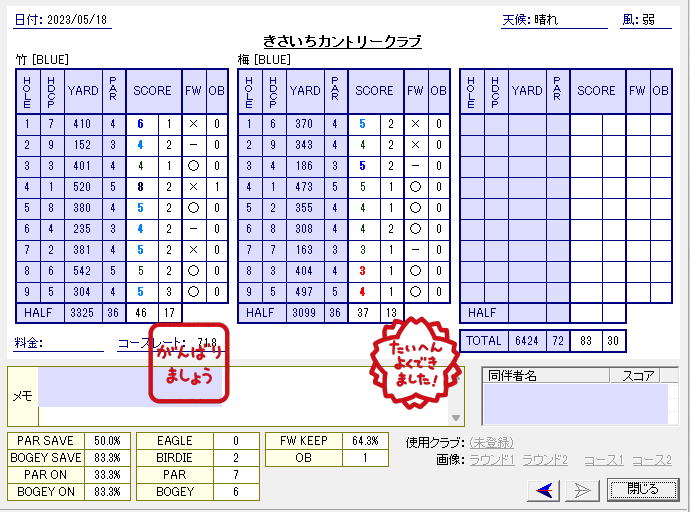Click the 料金 field
The height and width of the screenshot is (512, 690).
click(x=59, y=343)
